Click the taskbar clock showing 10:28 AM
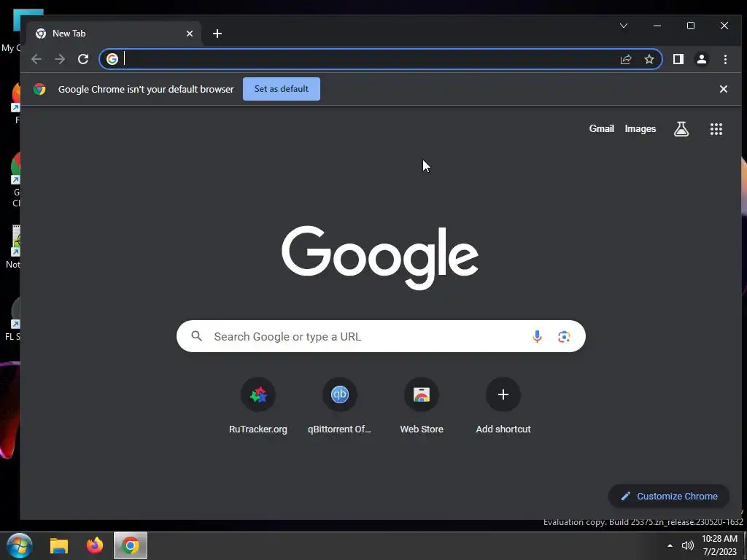Viewport: 747px width, 560px height. (x=719, y=545)
